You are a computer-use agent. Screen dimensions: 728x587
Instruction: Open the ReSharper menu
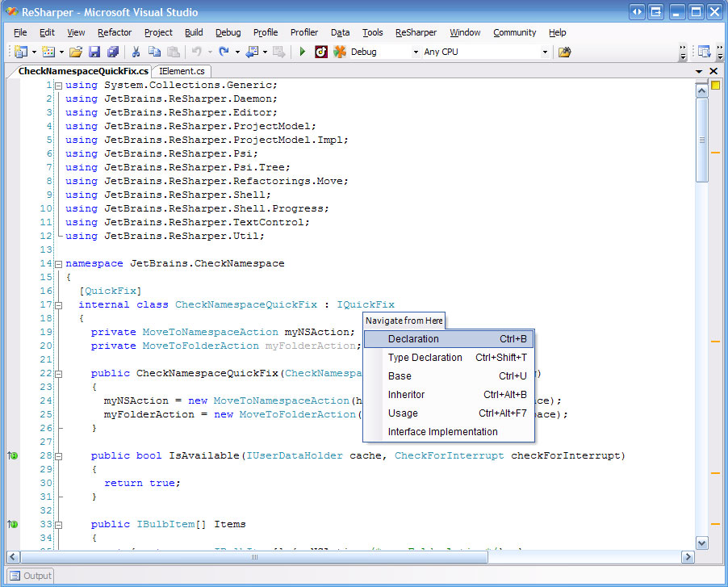(x=416, y=32)
